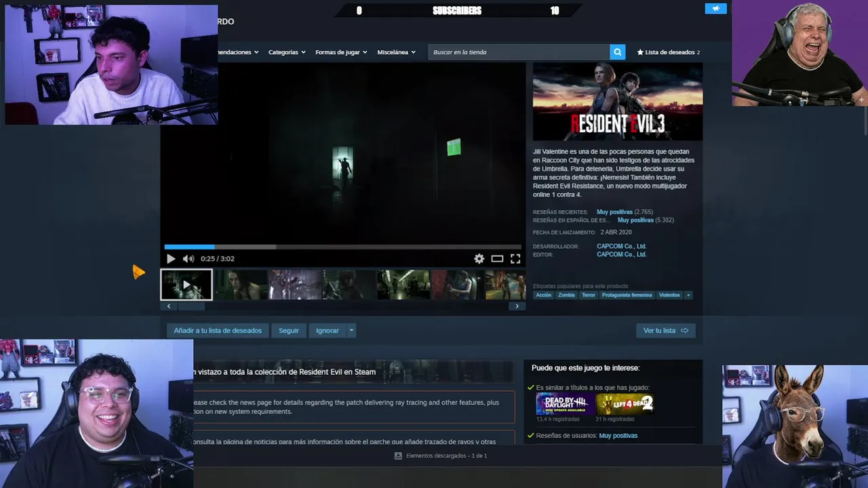Viewport: 868px width, 488px height.
Task: Open Spanish reviews Muy positivas link
Action: pos(635,220)
